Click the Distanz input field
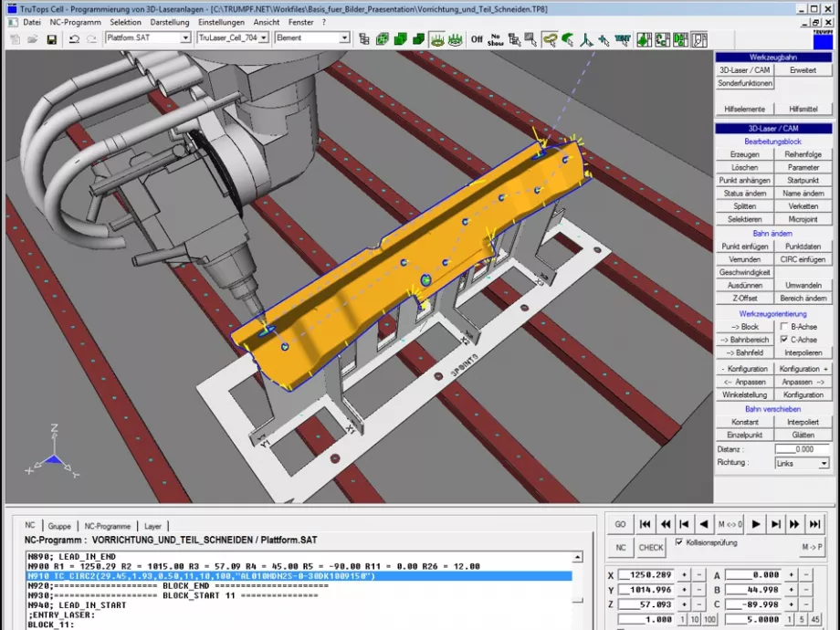This screenshot has width=840, height=630. [803, 449]
